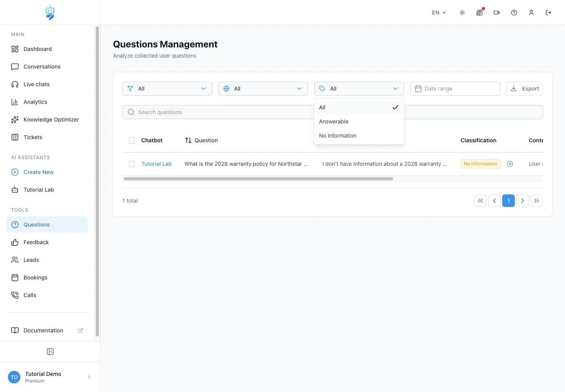Open the news icon with red notification dot
Image resolution: width=565 pixels, height=392 pixels.
(479, 13)
